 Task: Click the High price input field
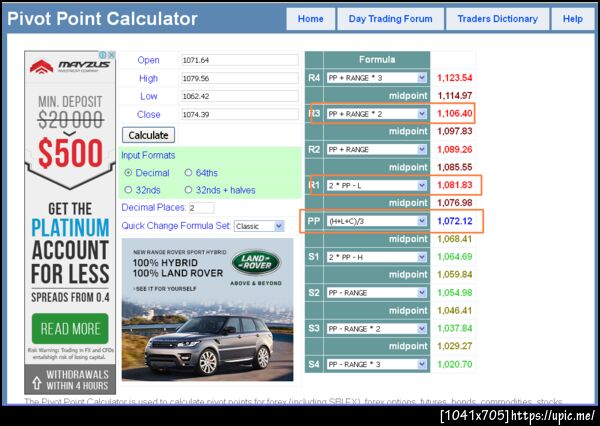(240, 78)
